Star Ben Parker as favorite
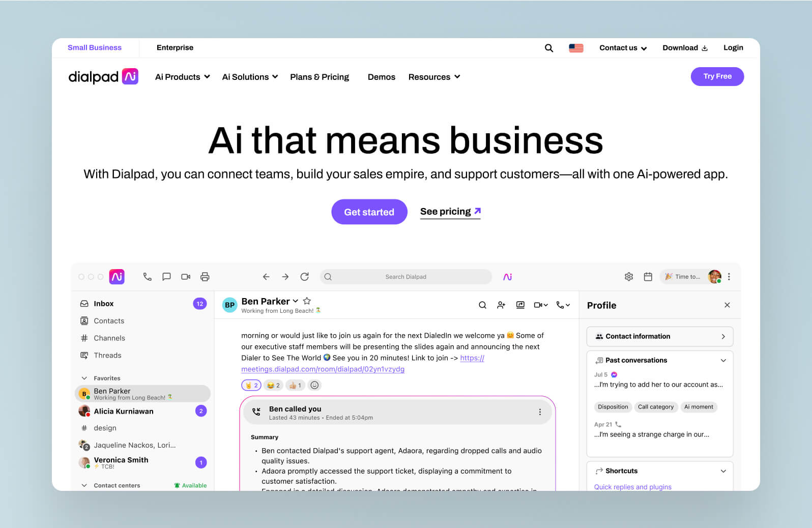 pyautogui.click(x=307, y=301)
